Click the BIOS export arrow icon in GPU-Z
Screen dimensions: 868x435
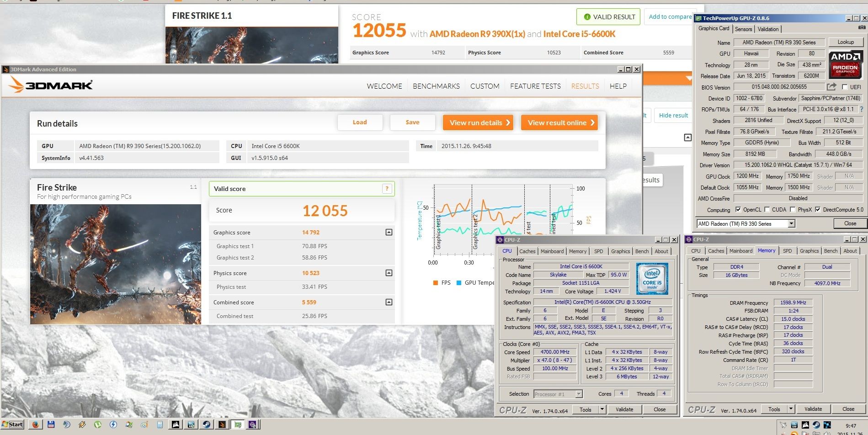[831, 87]
